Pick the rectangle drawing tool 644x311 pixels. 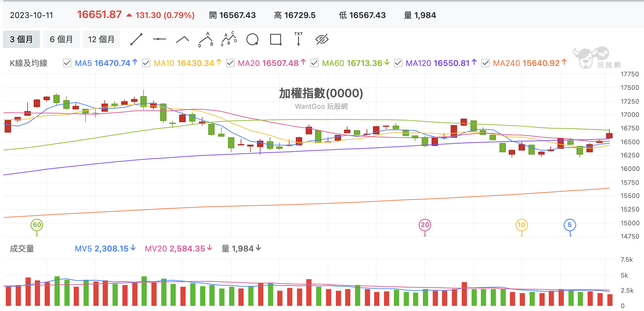276,40
